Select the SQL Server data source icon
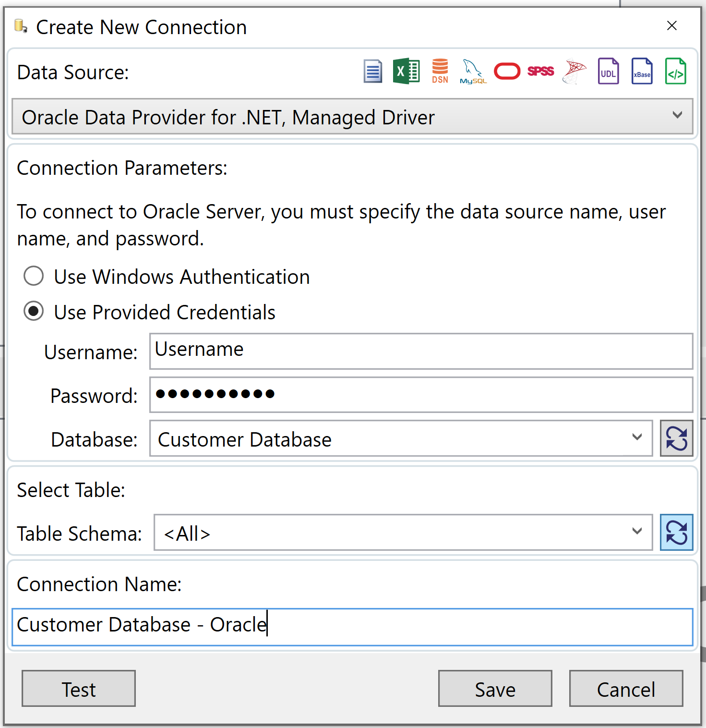 click(x=574, y=71)
